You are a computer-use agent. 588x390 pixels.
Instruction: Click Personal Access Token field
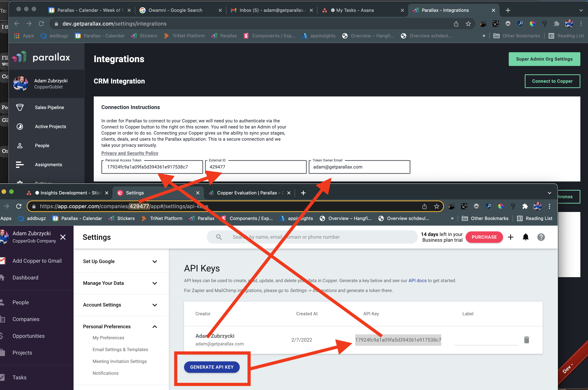coord(152,167)
